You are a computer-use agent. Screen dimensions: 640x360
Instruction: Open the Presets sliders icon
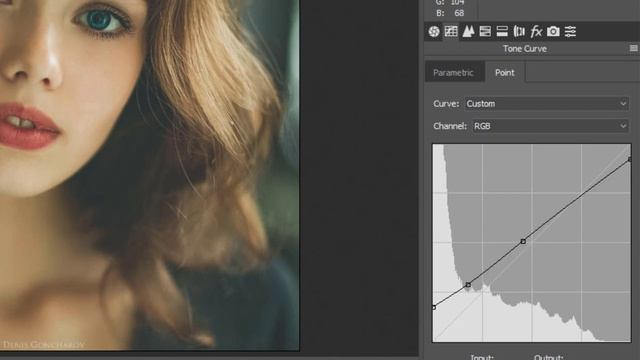click(570, 31)
